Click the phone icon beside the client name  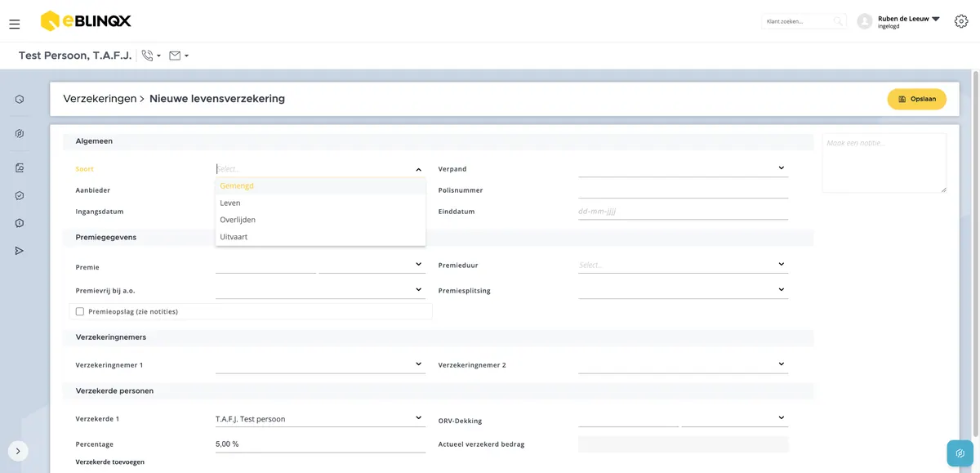tap(147, 56)
